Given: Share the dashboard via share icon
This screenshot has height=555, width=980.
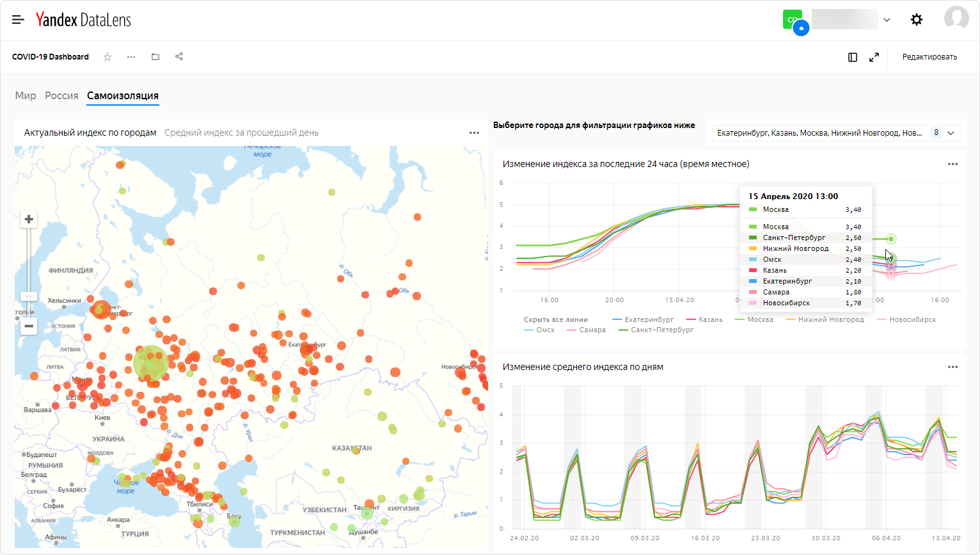Looking at the screenshot, I should click(x=179, y=57).
